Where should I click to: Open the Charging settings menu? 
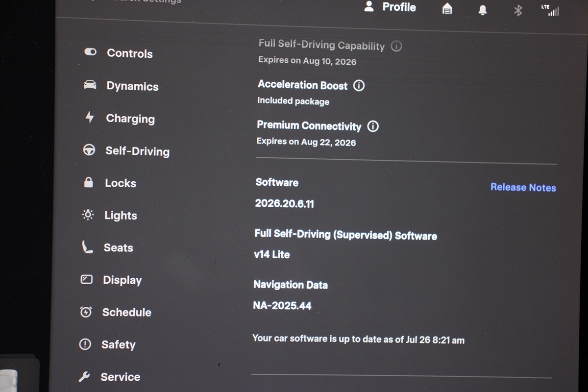coord(119,118)
